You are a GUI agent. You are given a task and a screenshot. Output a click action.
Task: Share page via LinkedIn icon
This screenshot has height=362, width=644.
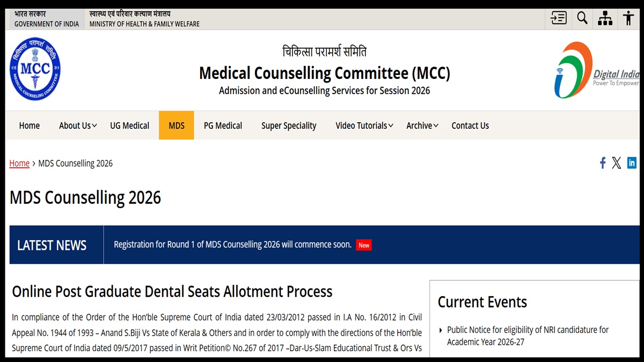(632, 162)
